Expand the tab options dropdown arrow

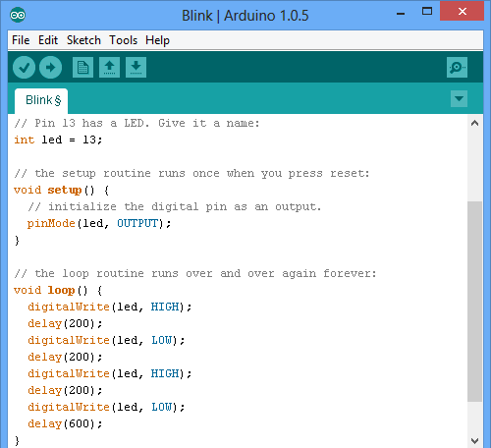(459, 98)
